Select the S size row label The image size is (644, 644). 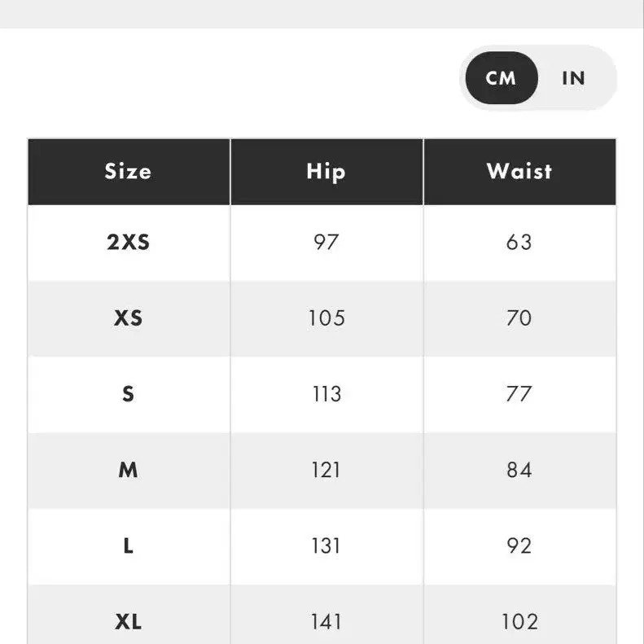(x=128, y=394)
